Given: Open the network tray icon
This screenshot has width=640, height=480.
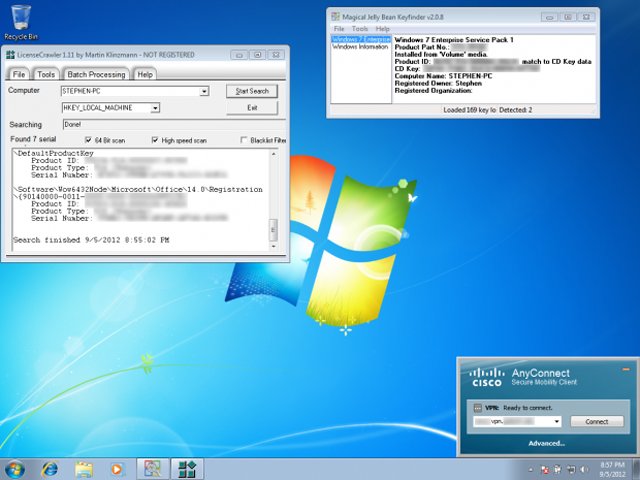Looking at the screenshot, I should [x=571, y=470].
